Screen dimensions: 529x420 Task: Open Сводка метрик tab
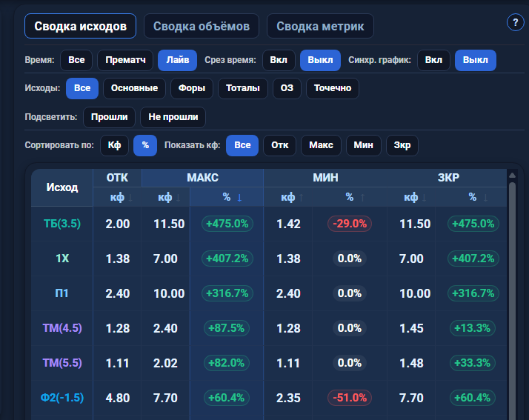(320, 26)
